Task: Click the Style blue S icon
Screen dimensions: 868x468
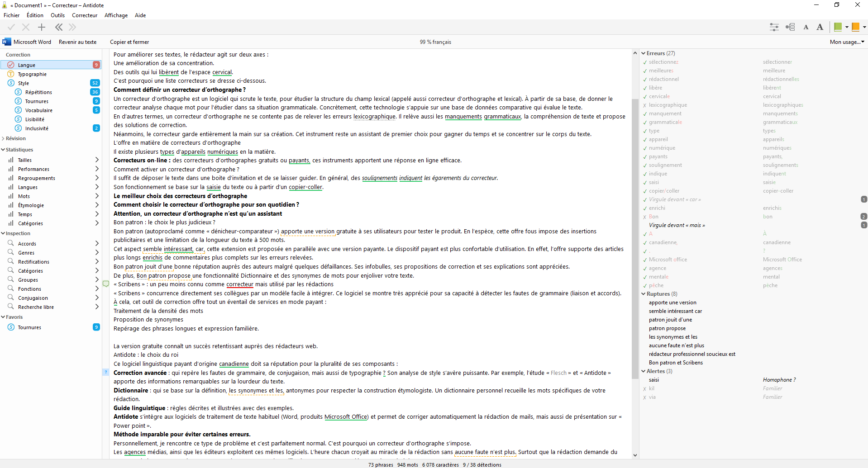Action: coord(11,83)
